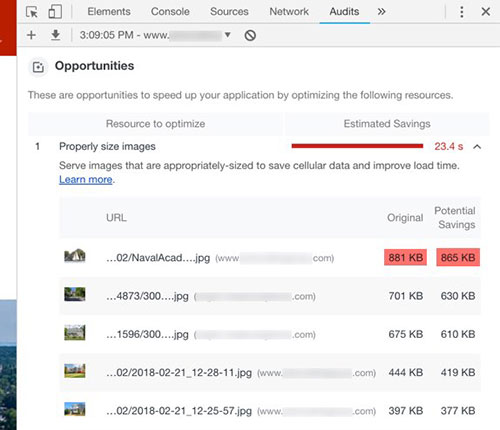This screenshot has width=500, height=430.
Task: Activate the inspect element picker icon
Action: 32,12
